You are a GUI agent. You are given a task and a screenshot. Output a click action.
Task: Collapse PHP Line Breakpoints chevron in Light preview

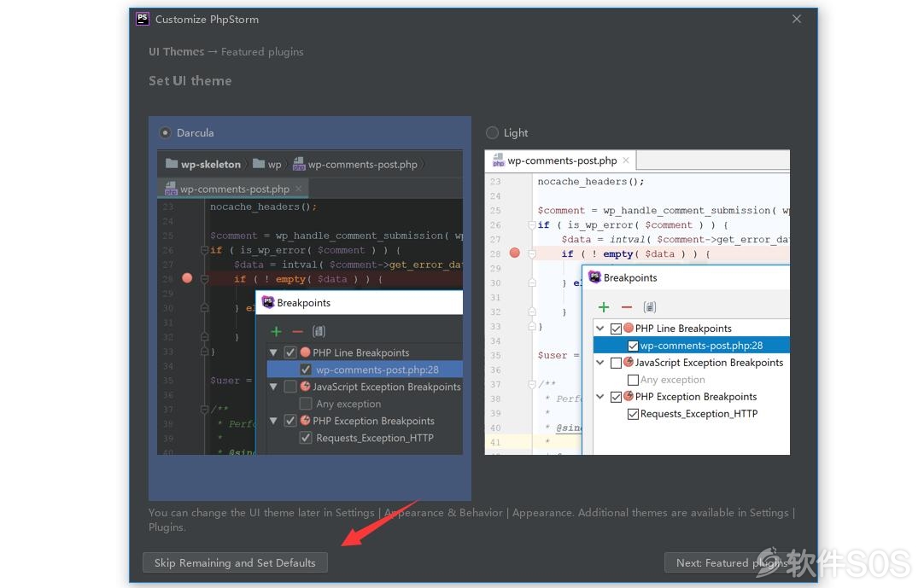599,329
